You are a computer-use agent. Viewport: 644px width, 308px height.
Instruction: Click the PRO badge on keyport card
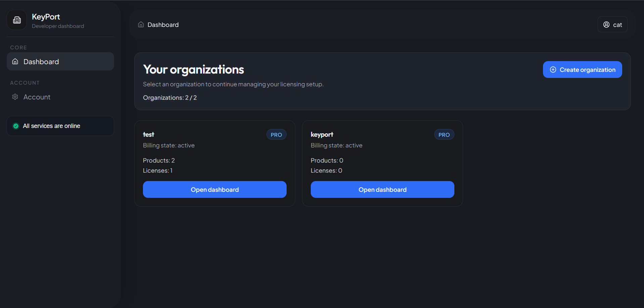click(x=444, y=135)
